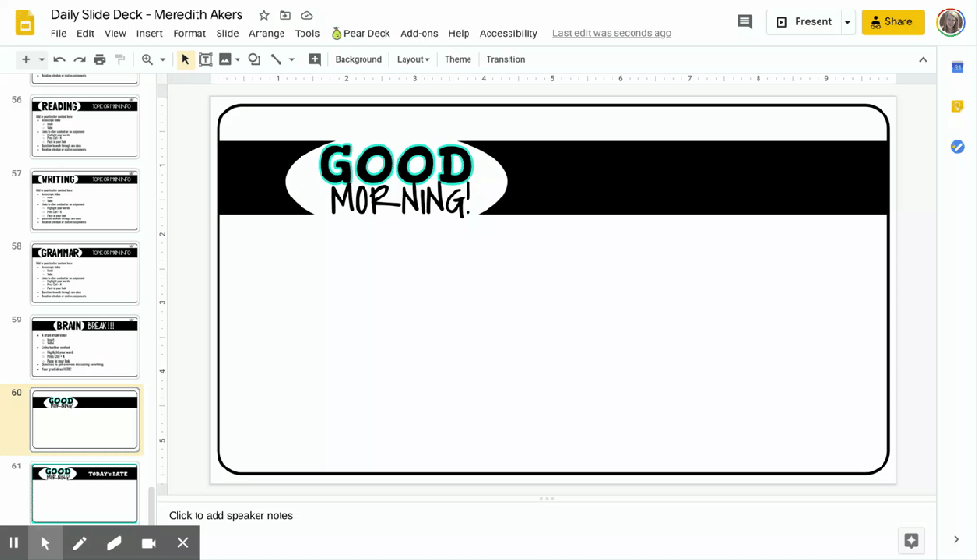Open comment history icon near Present
The width and height of the screenshot is (977, 560).
(745, 22)
